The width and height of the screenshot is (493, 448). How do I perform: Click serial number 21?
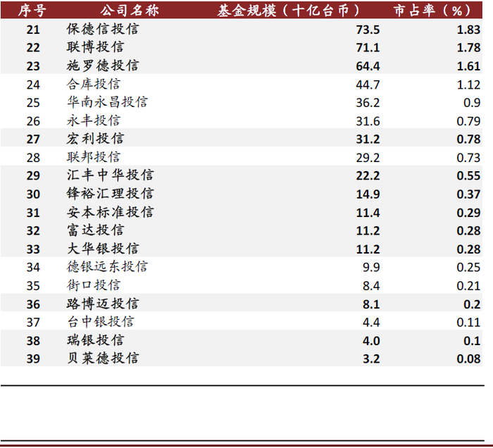tap(33, 30)
